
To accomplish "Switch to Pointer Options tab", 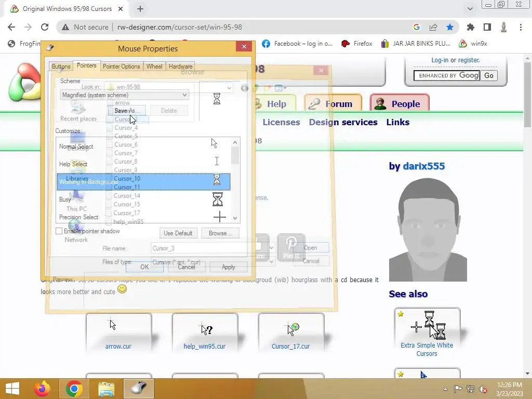I will pos(121,66).
